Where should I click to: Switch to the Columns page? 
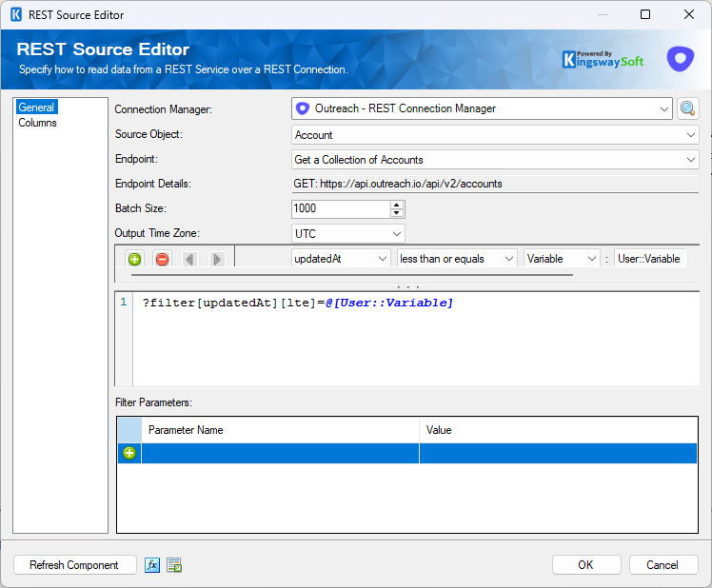click(x=37, y=123)
